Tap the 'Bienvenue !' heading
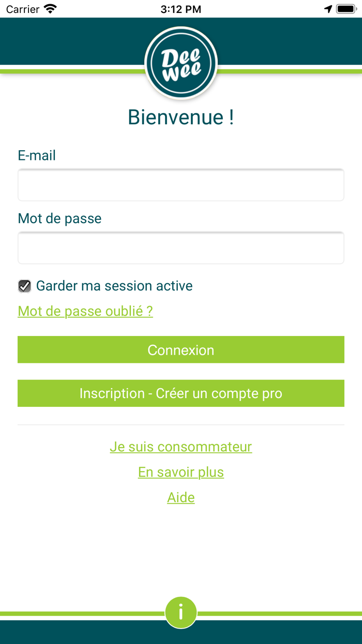Image resolution: width=362 pixels, height=644 pixels. 181,118
